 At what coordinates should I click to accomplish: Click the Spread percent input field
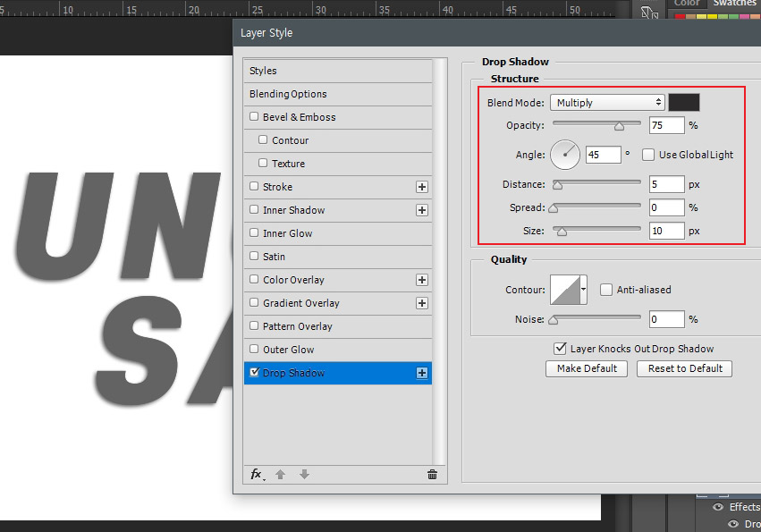click(667, 207)
